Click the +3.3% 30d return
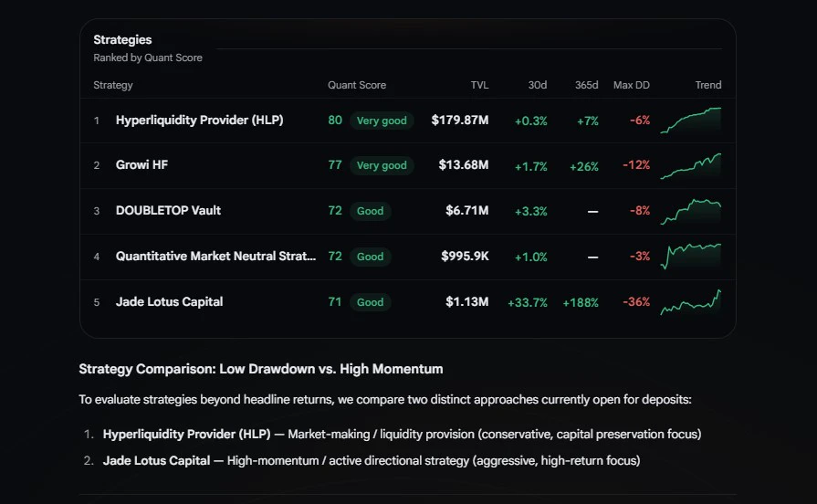The height and width of the screenshot is (504, 817). tap(531, 212)
